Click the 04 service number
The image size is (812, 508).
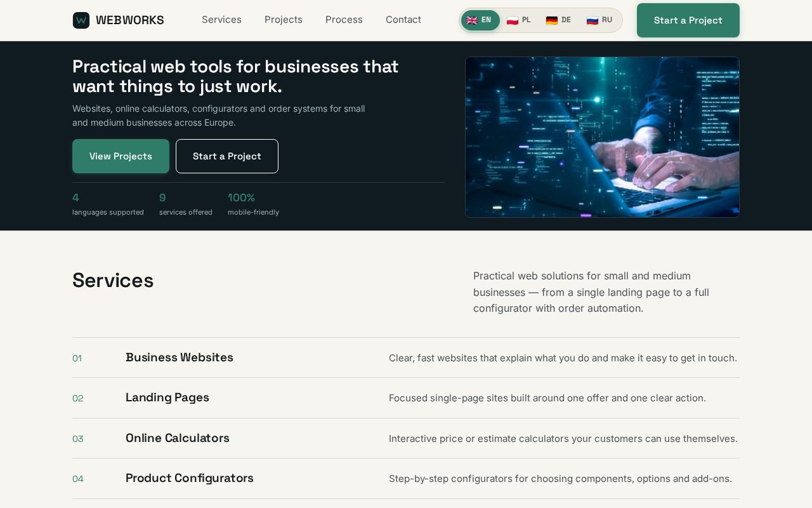click(x=78, y=479)
